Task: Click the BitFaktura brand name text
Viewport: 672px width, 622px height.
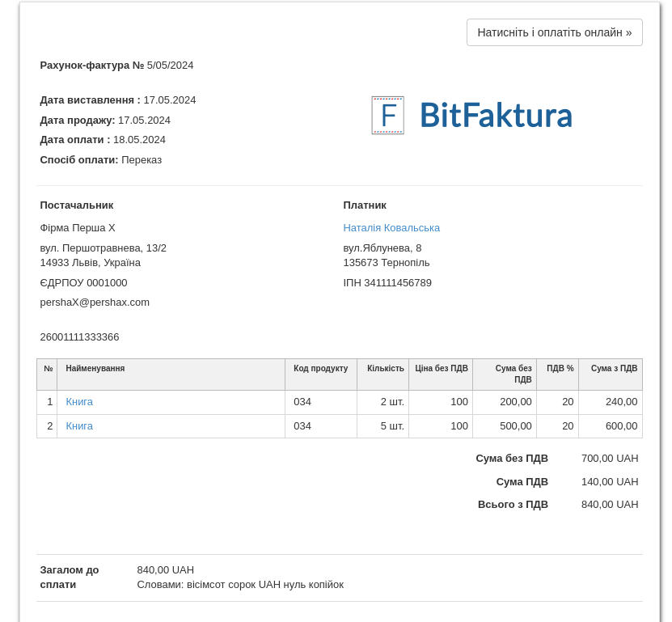Action: [x=495, y=116]
